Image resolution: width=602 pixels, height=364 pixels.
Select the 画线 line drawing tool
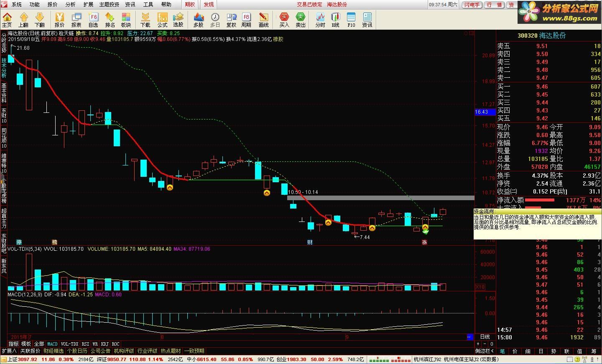click(x=264, y=20)
